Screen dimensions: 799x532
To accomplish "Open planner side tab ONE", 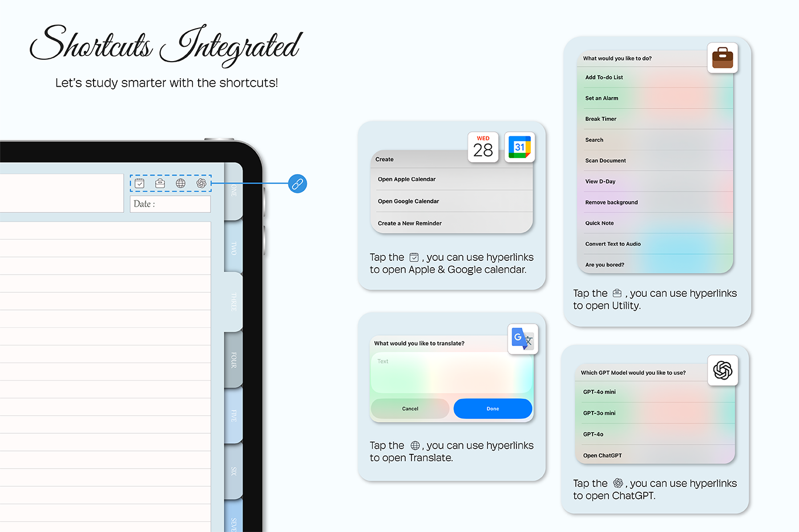I will click(x=233, y=191).
